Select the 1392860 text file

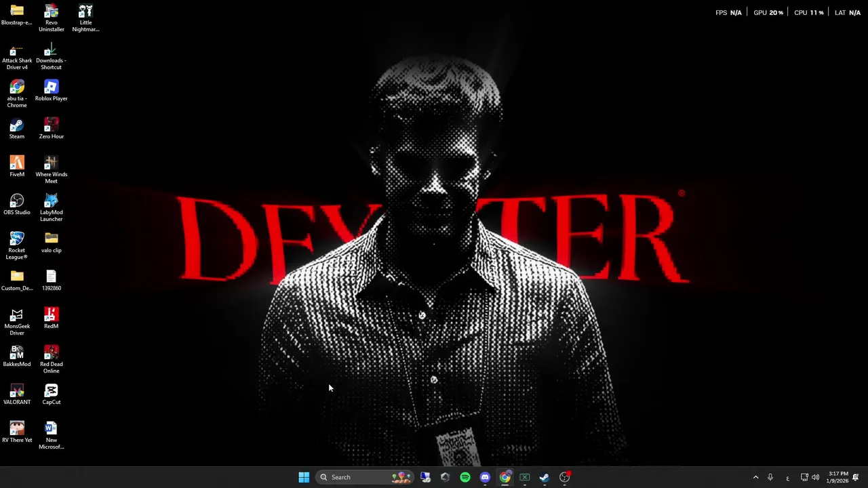(52, 281)
